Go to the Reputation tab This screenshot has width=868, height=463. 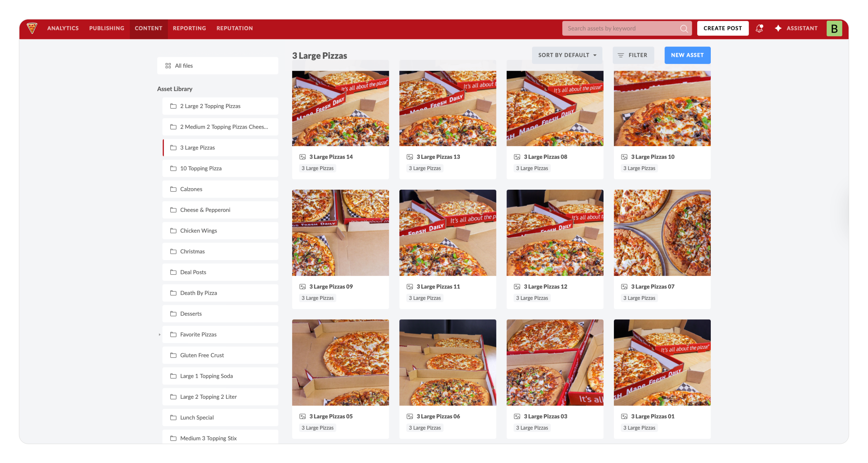pos(235,28)
